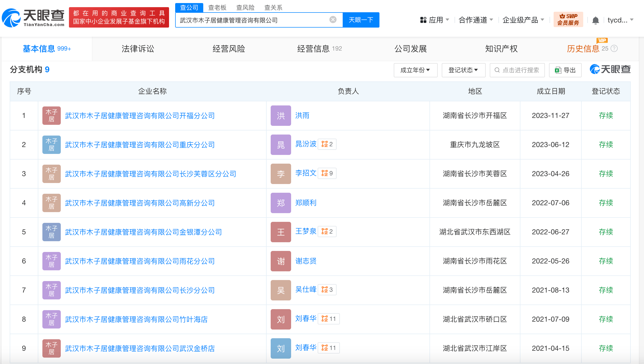Click the 天眼一下 search button
644x364 pixels.
(361, 20)
